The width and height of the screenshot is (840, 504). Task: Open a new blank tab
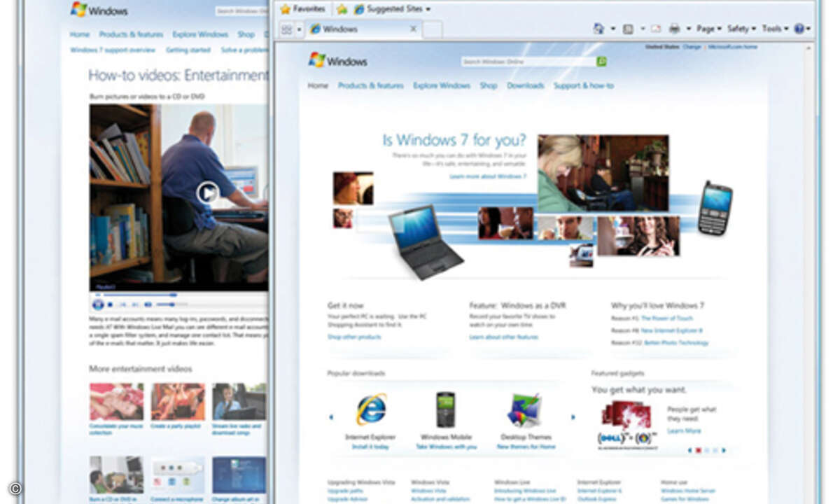point(432,29)
